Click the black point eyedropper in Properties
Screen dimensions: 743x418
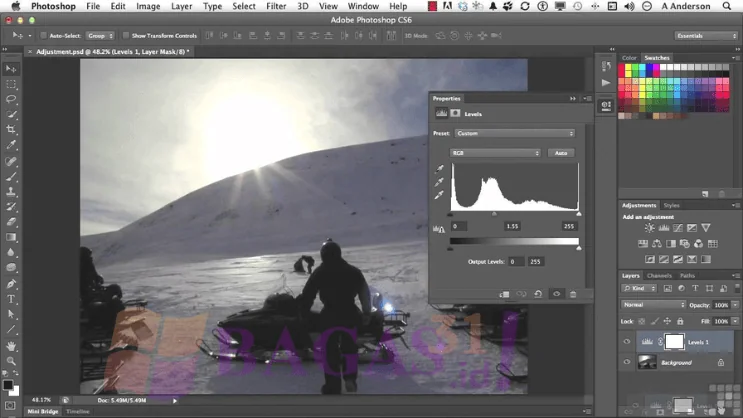coord(438,167)
